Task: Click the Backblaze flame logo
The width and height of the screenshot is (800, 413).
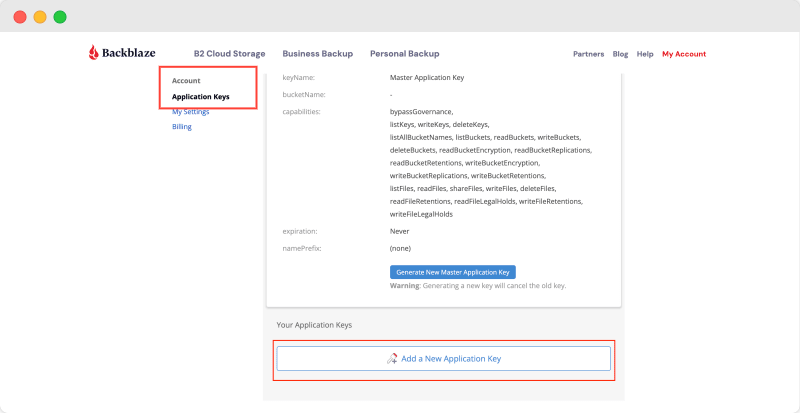Action: (94, 53)
